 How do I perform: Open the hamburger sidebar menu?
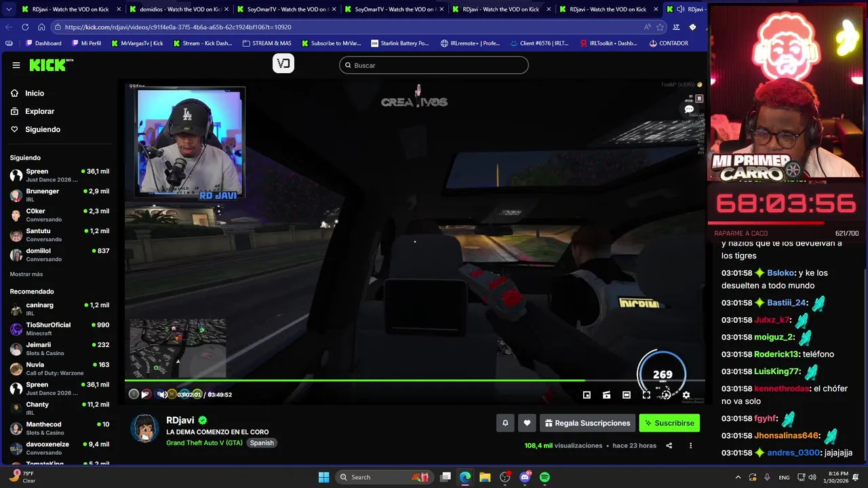point(16,65)
